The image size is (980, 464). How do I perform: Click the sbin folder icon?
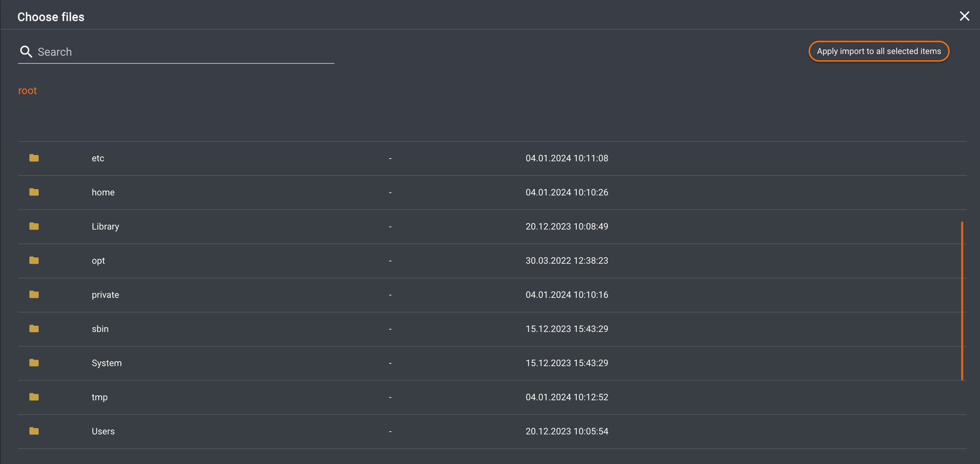(x=34, y=329)
